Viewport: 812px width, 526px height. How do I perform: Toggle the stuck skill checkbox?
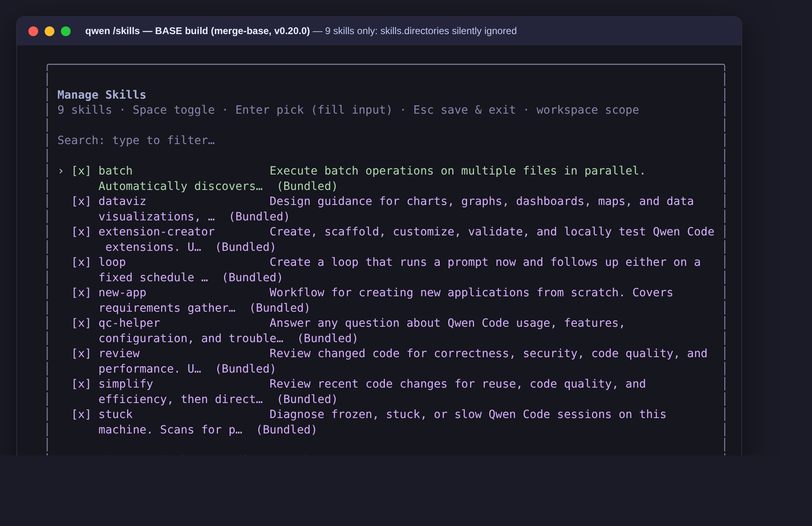[81, 414]
